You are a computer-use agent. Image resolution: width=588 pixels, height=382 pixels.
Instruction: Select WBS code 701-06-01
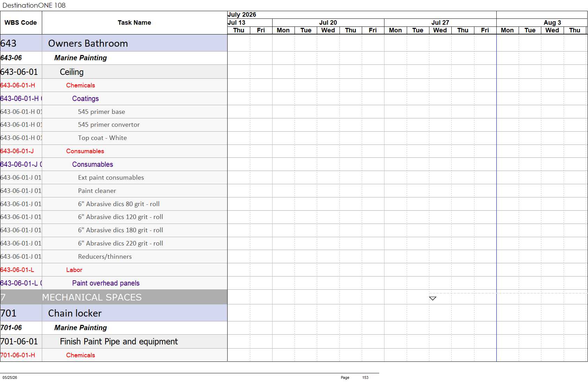pyautogui.click(x=19, y=341)
